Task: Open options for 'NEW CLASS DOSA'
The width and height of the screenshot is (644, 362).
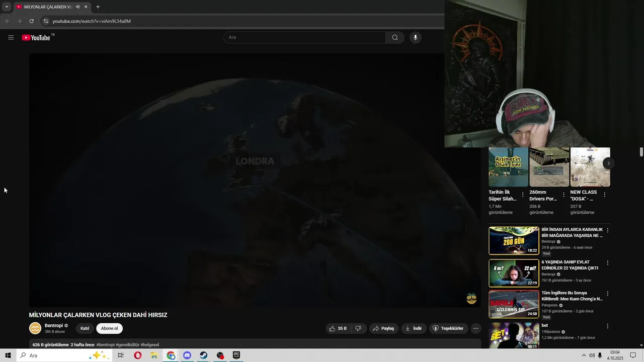Action: [x=604, y=195]
